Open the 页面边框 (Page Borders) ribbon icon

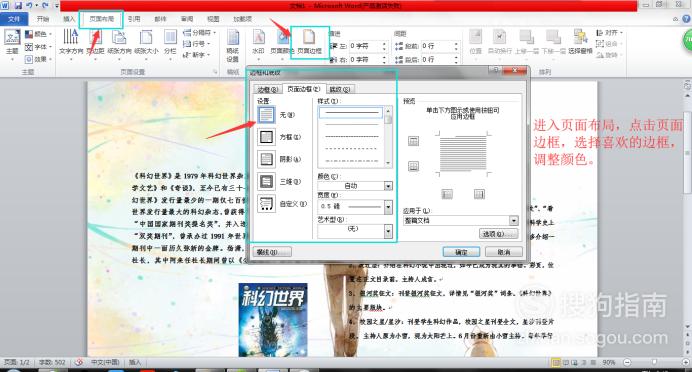[309, 42]
